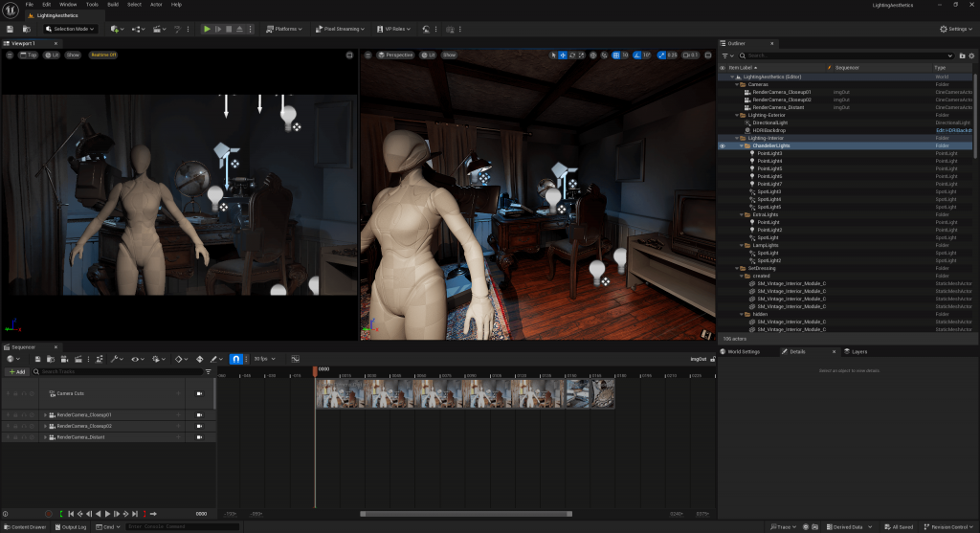
Task: Switch to the World Settings tab
Action: [x=745, y=351]
